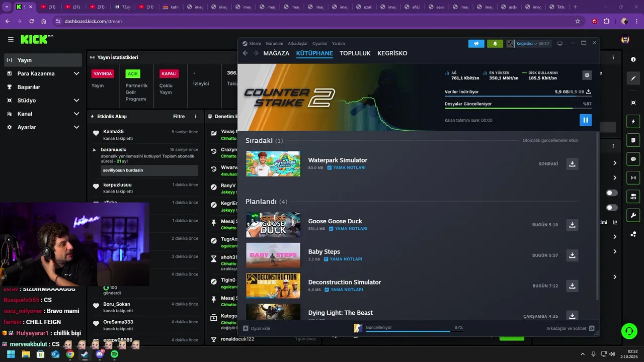Click the chat bubble icon in right rail

tap(633, 159)
